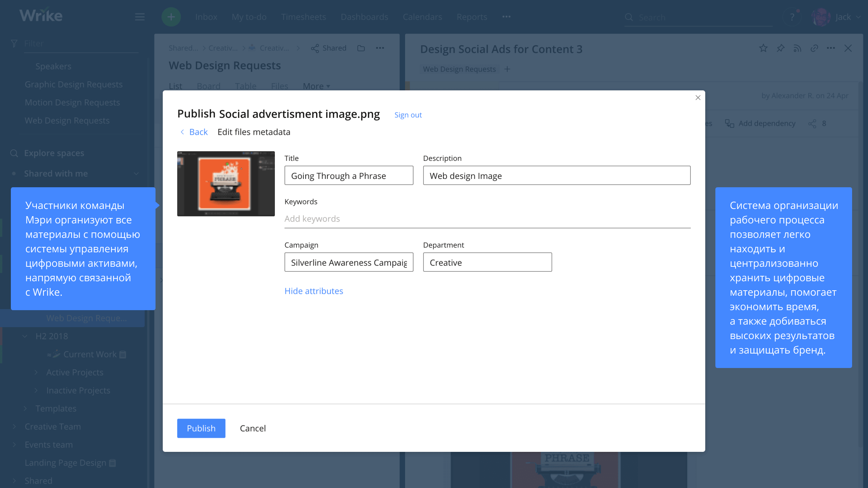
Task: Open My to-do in the top navigation
Action: click(249, 17)
